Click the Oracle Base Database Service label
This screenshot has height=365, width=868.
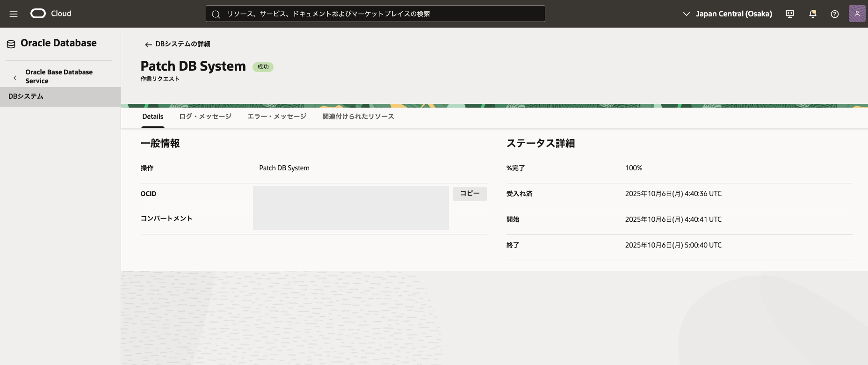pyautogui.click(x=59, y=76)
